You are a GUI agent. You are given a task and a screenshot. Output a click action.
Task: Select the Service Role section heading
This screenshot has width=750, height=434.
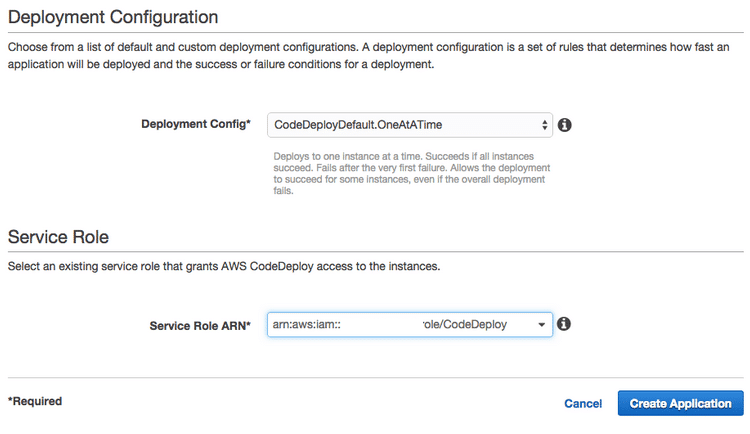click(x=58, y=237)
